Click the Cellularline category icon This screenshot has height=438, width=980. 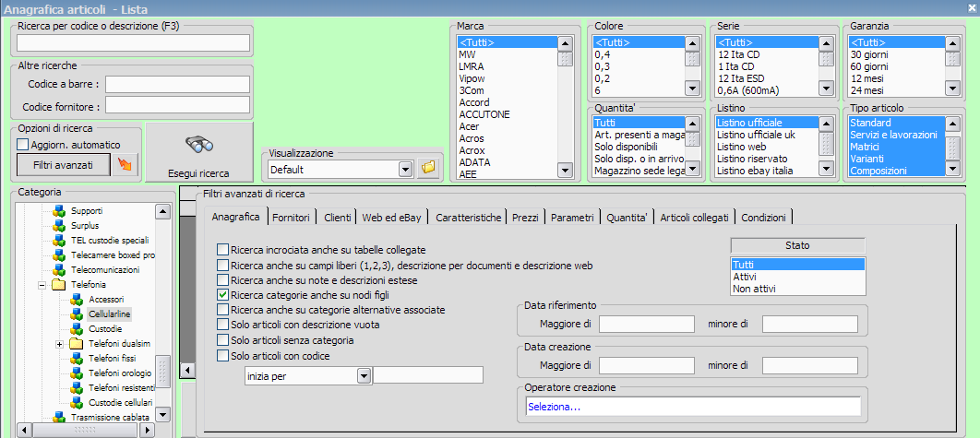(x=77, y=314)
